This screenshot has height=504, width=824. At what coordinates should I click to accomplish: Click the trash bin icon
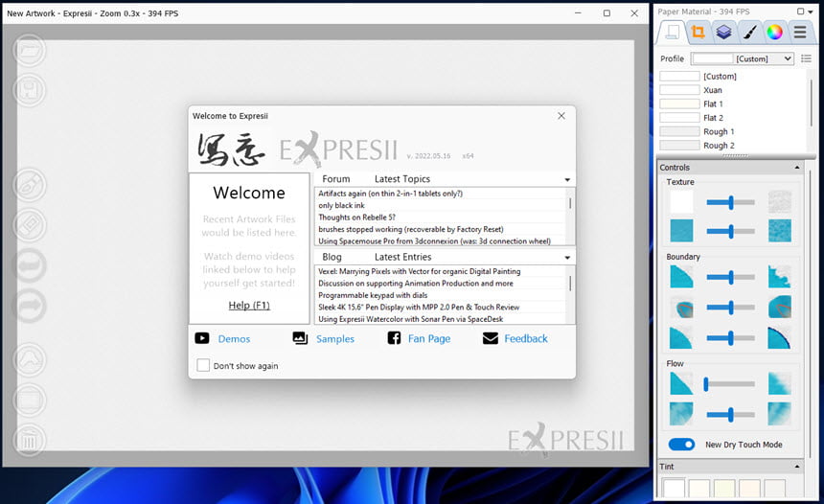[x=30, y=441]
